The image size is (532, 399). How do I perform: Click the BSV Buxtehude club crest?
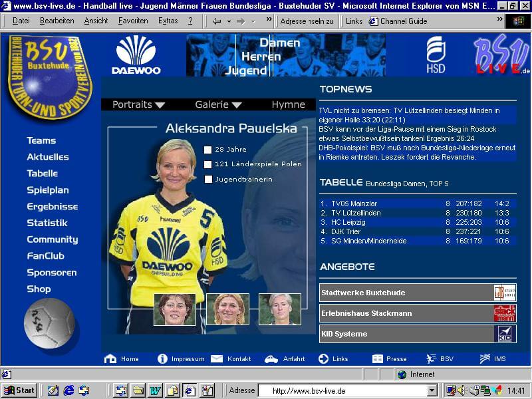pyautogui.click(x=49, y=76)
